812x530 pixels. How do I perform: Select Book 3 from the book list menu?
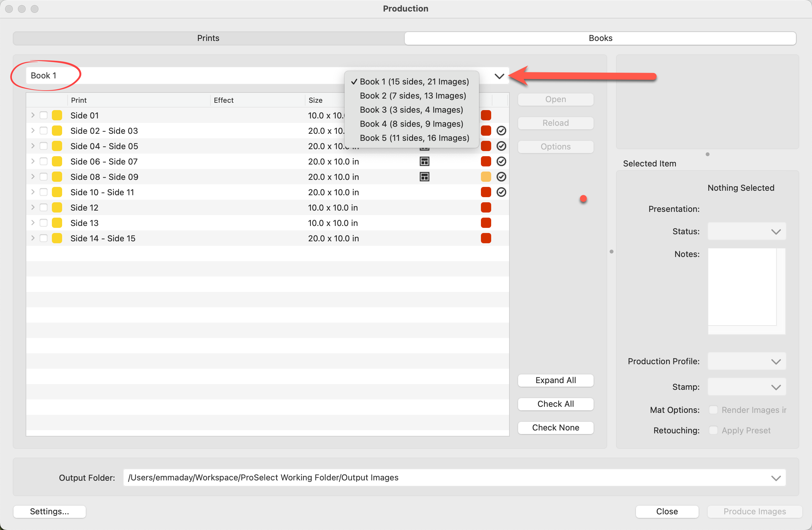tap(411, 110)
